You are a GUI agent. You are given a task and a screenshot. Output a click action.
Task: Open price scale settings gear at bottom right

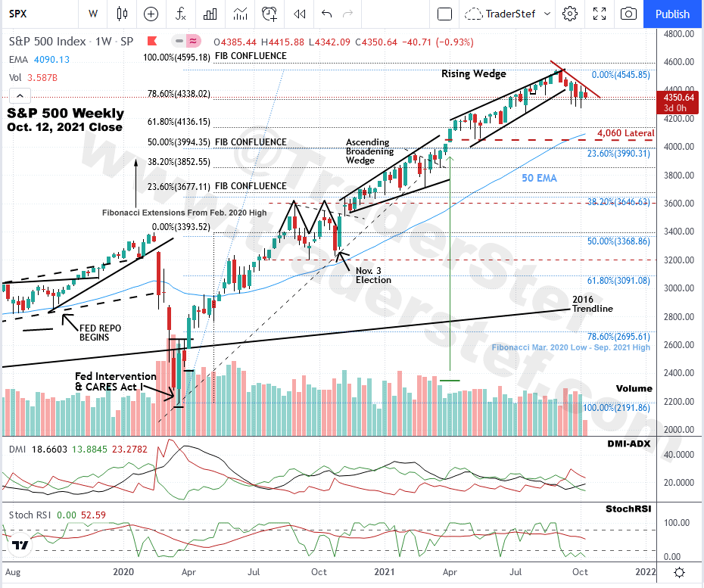[x=680, y=572]
